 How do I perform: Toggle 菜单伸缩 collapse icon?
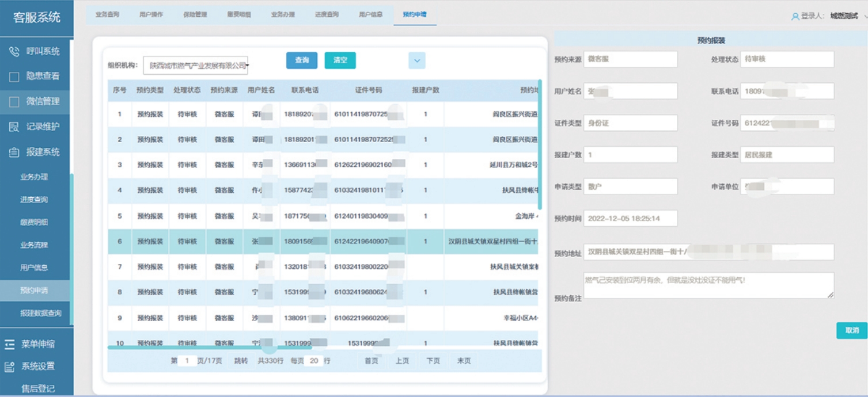click(x=10, y=344)
